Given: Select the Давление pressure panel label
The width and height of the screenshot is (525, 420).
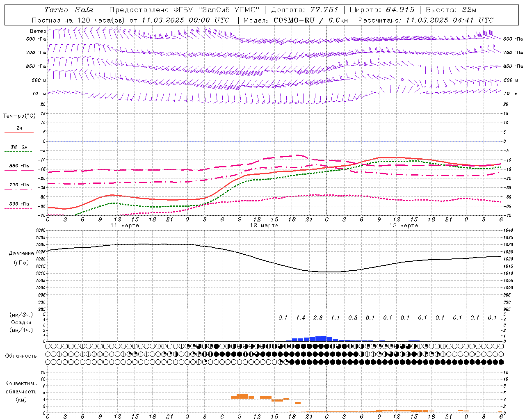Looking at the screenshot, I should [x=21, y=253].
